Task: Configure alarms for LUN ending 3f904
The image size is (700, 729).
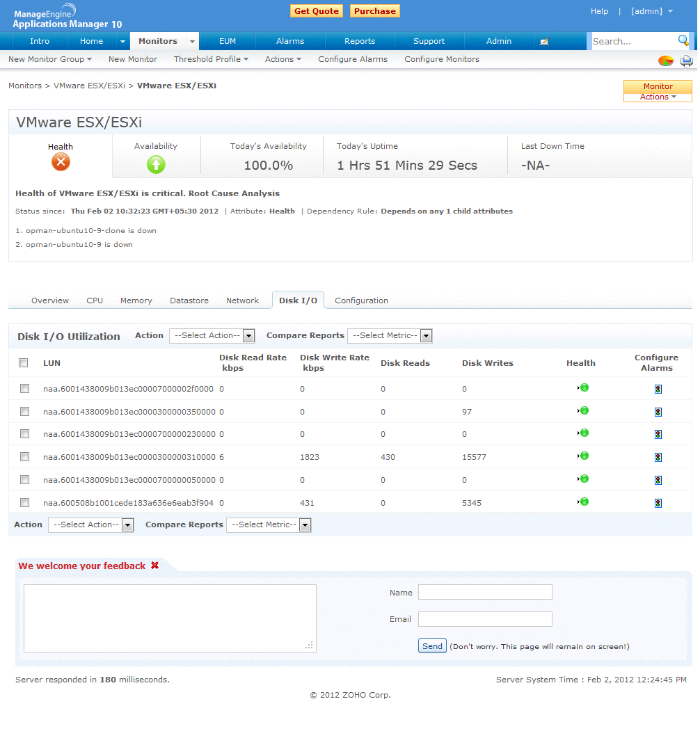Action: pos(658,503)
